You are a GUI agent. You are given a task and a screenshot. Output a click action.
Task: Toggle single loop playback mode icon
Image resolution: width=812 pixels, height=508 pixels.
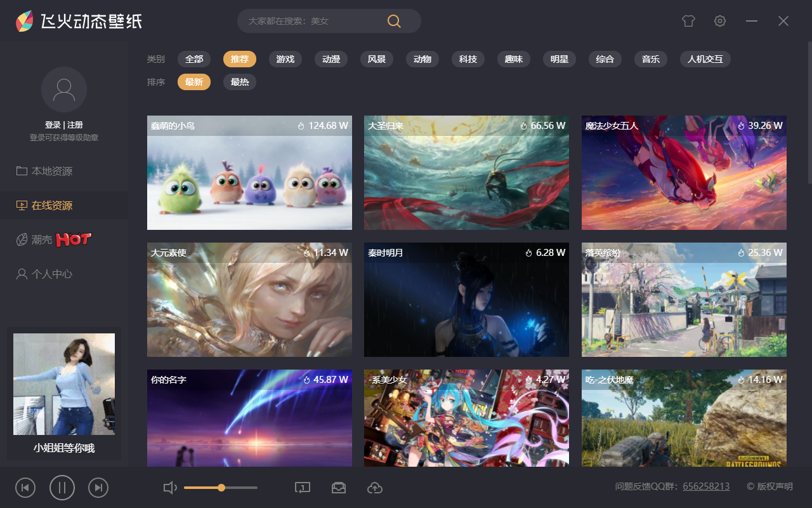pyautogui.click(x=303, y=488)
